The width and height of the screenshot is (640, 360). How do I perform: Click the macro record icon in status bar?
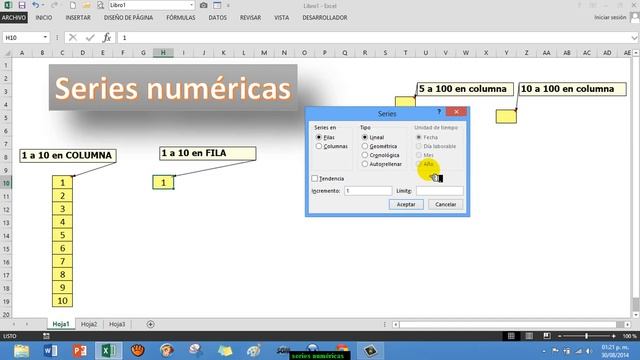[46, 336]
